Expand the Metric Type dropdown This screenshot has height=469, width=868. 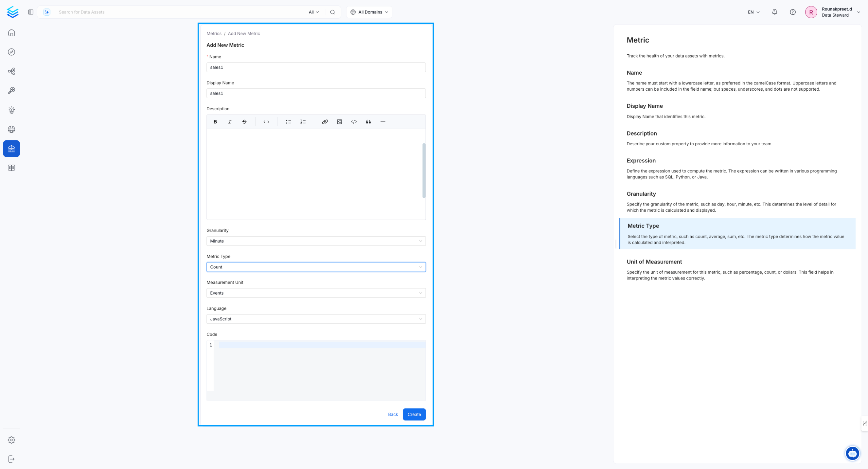(316, 267)
